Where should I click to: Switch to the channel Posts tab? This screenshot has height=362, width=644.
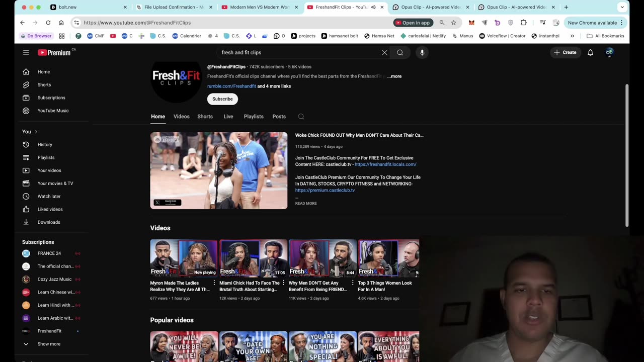click(x=279, y=117)
